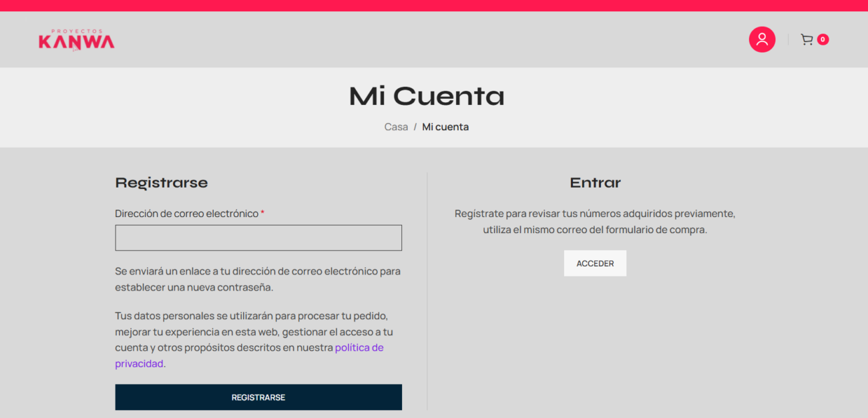Click the cart item count badge
The image size is (868, 418).
(x=823, y=39)
